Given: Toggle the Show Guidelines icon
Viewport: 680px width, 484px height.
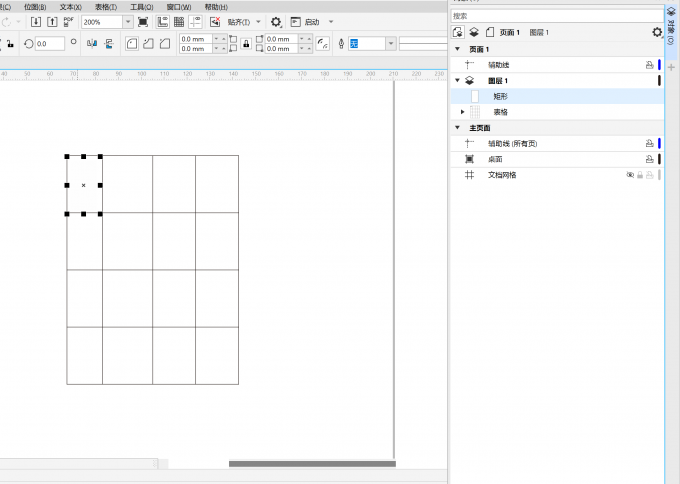Looking at the screenshot, I should coord(195,22).
